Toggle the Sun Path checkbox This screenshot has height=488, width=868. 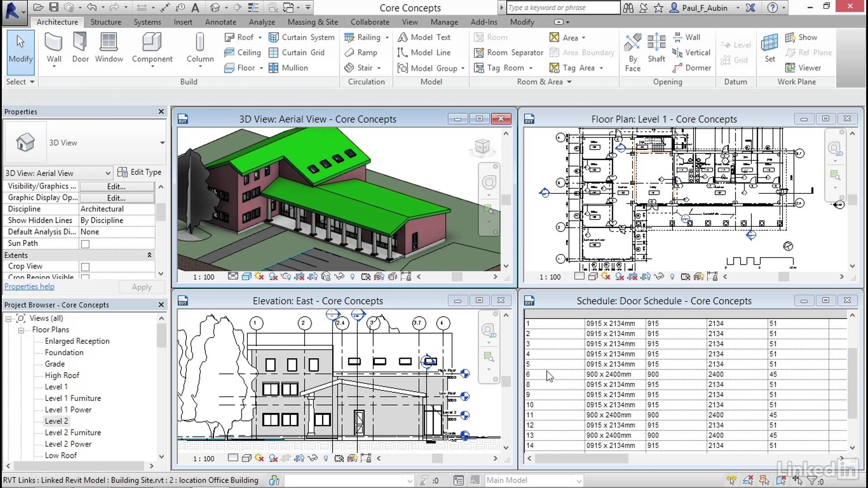click(85, 244)
